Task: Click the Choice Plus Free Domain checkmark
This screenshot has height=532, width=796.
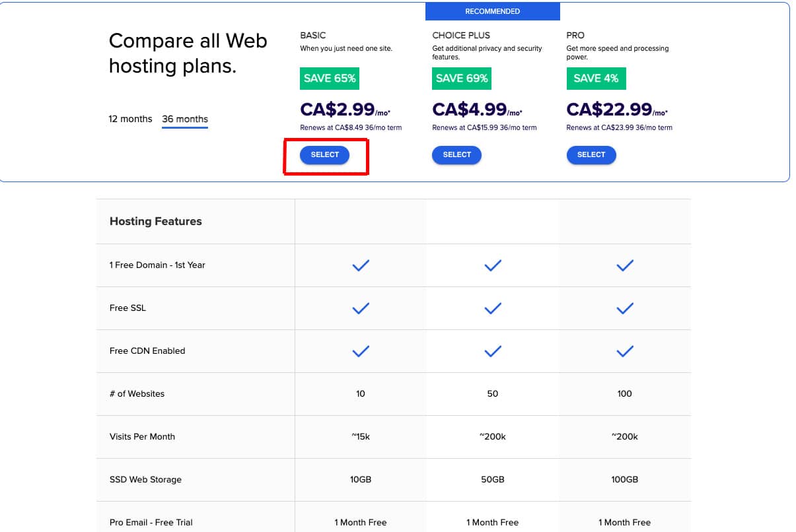Action: (x=492, y=265)
